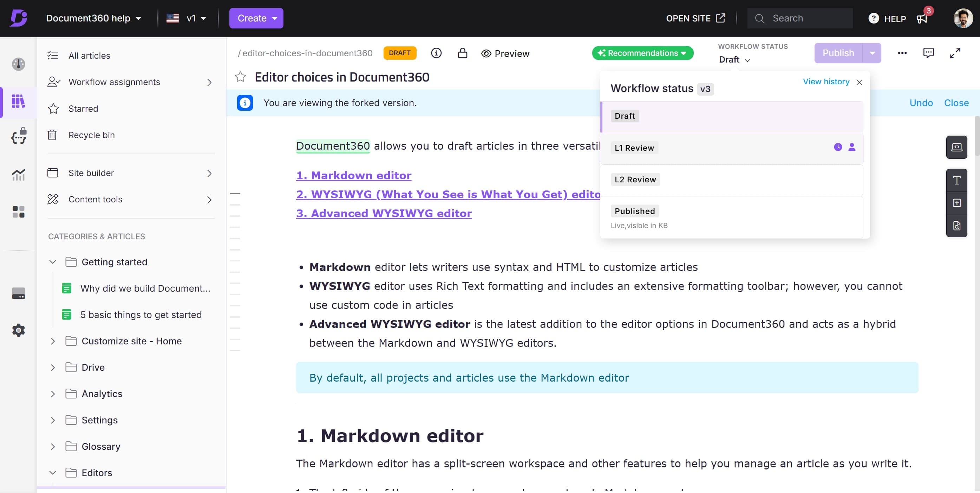Viewport: 980px width, 493px height.
Task: Click the Publish button
Action: click(x=838, y=53)
